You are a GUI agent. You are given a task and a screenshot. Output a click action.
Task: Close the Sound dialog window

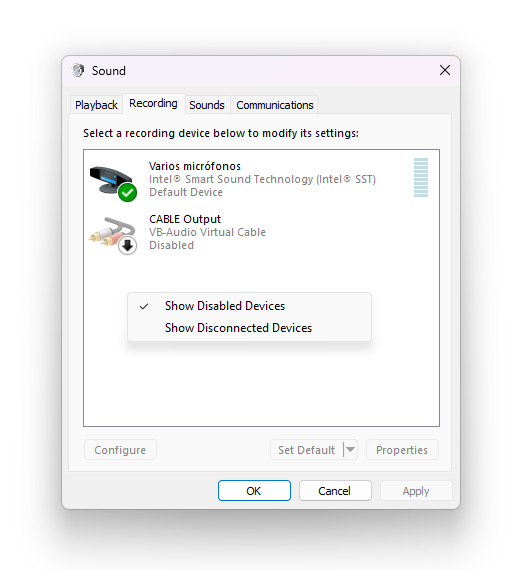[x=445, y=70]
